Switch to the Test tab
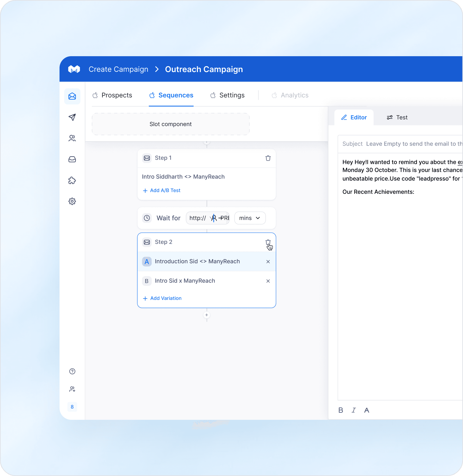This screenshot has width=463, height=476. pyautogui.click(x=397, y=117)
